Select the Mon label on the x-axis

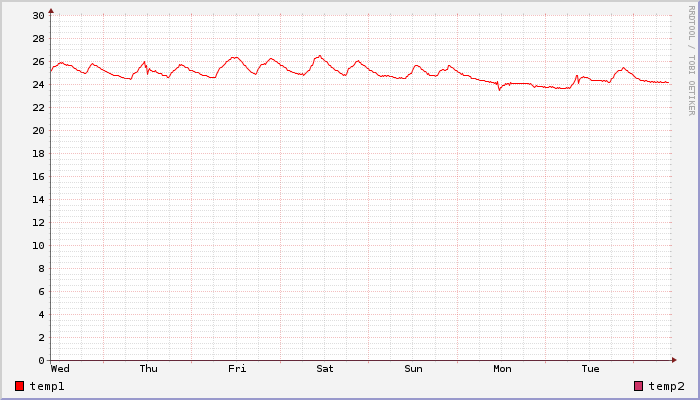click(x=502, y=369)
